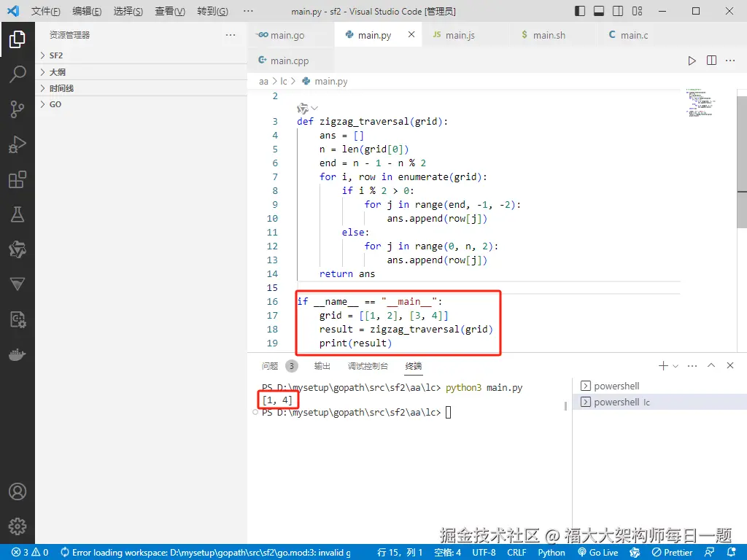Screen dimensions: 747x560
Task: Expand the SF2 folder section
Action: 141,55
